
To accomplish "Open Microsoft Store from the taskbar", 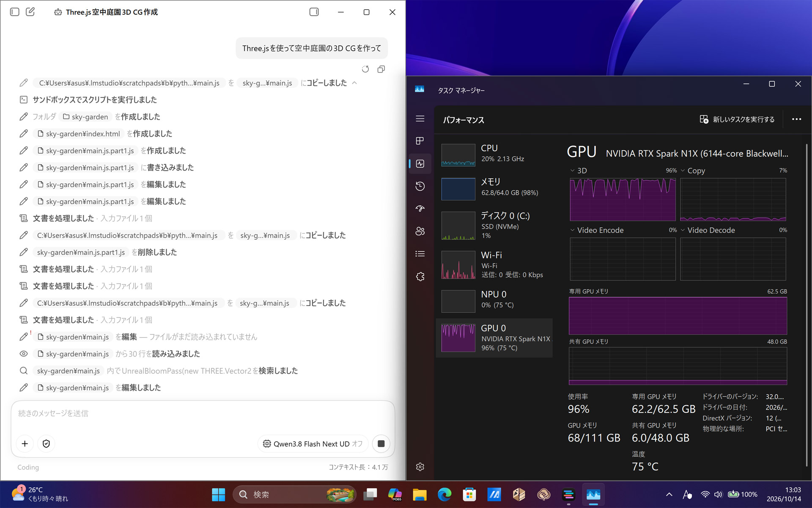I will [469, 494].
